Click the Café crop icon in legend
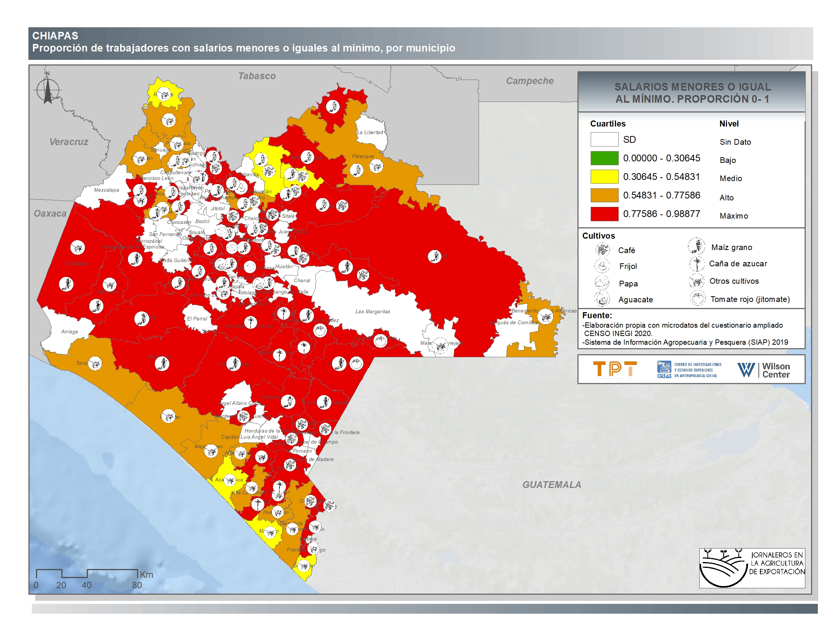Image resolution: width=833 pixels, height=644 pixels. click(x=602, y=250)
